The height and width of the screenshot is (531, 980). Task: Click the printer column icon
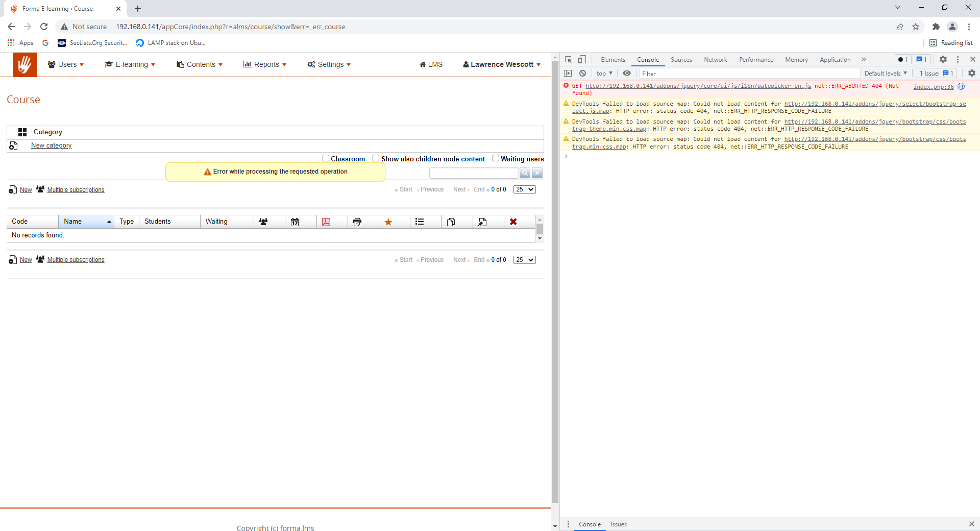(357, 222)
